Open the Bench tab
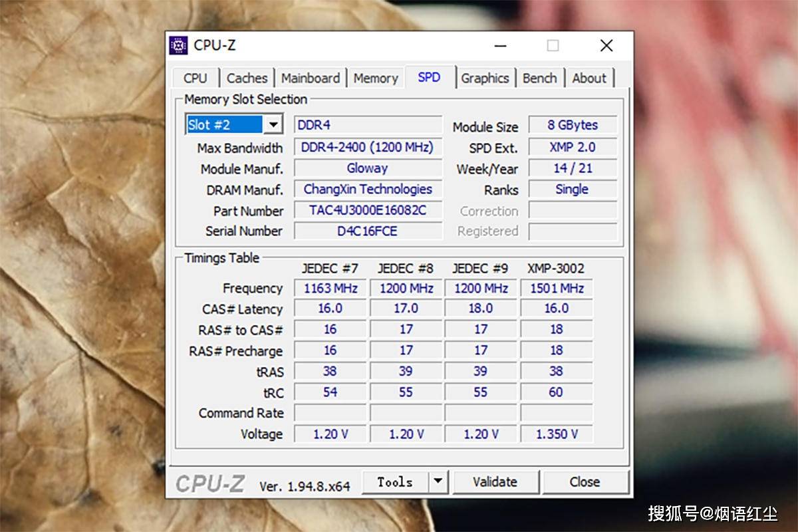The width and height of the screenshot is (798, 532). pyautogui.click(x=539, y=78)
